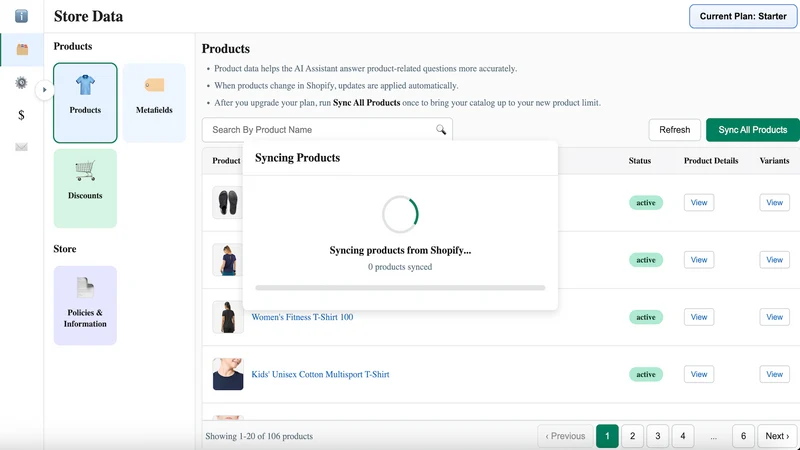Open the Metafields card
Image resolution: width=800 pixels, height=450 pixels.
pyautogui.click(x=154, y=103)
